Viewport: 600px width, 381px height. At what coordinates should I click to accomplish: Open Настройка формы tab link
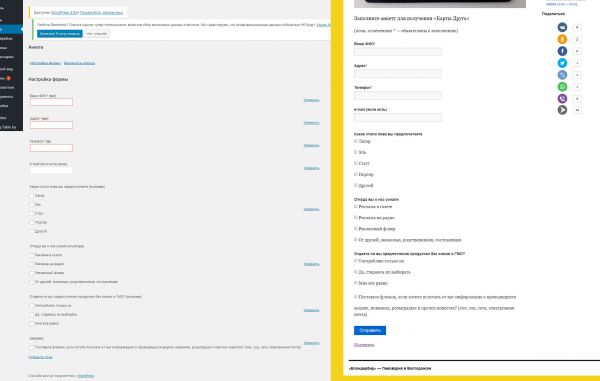point(45,63)
